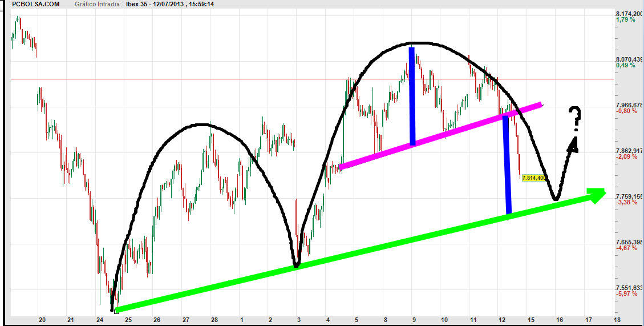Click date 24 on the time axis

[99, 320]
